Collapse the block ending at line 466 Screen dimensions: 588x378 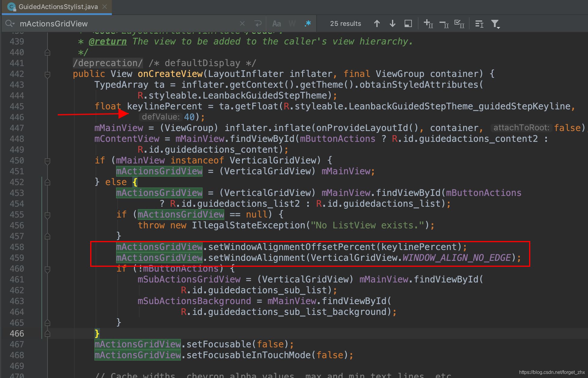[47, 334]
